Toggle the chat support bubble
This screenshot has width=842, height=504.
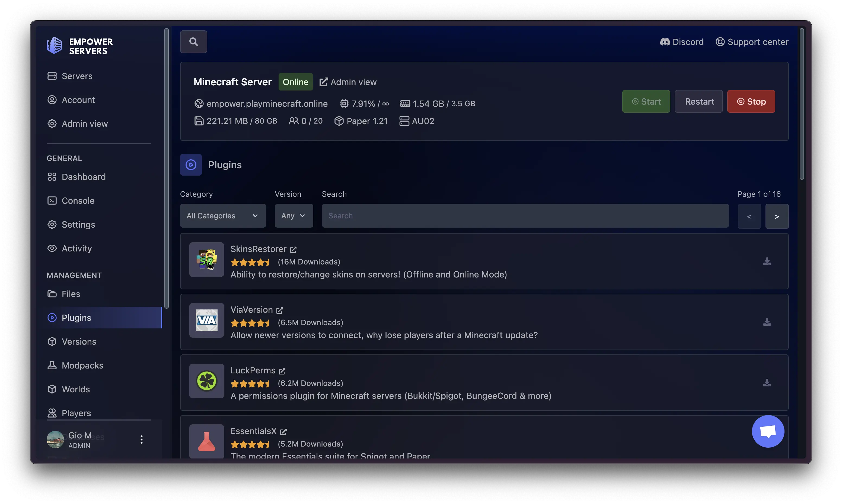tap(768, 431)
